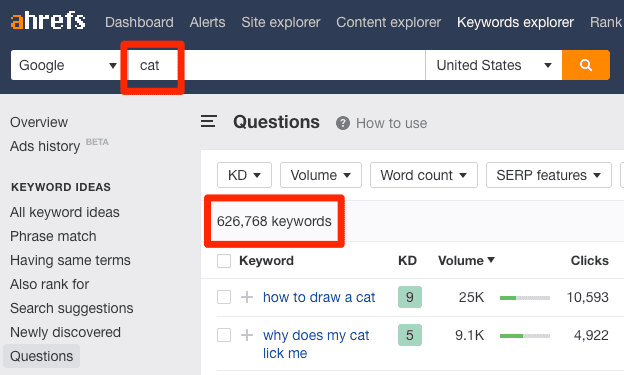Click the orange search magnifier button

pos(586,65)
